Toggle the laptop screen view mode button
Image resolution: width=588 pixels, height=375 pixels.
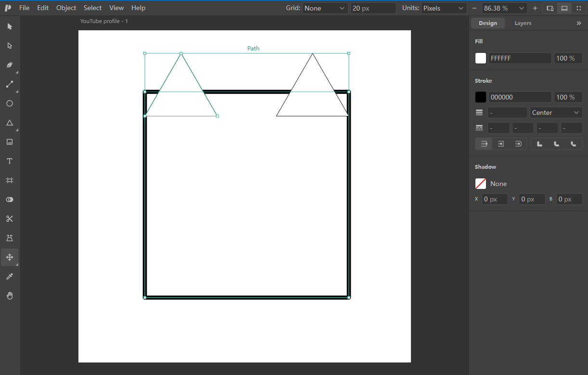(x=564, y=8)
